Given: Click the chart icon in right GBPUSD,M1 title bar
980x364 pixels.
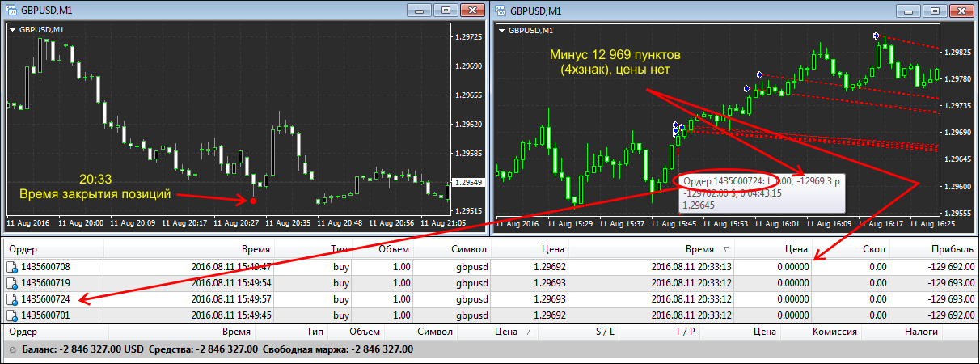Looking at the screenshot, I should [500, 11].
